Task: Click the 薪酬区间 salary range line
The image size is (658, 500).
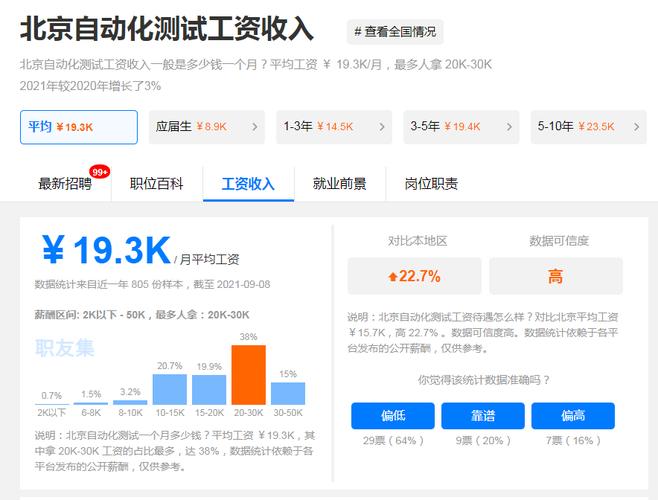Action: pos(142,315)
